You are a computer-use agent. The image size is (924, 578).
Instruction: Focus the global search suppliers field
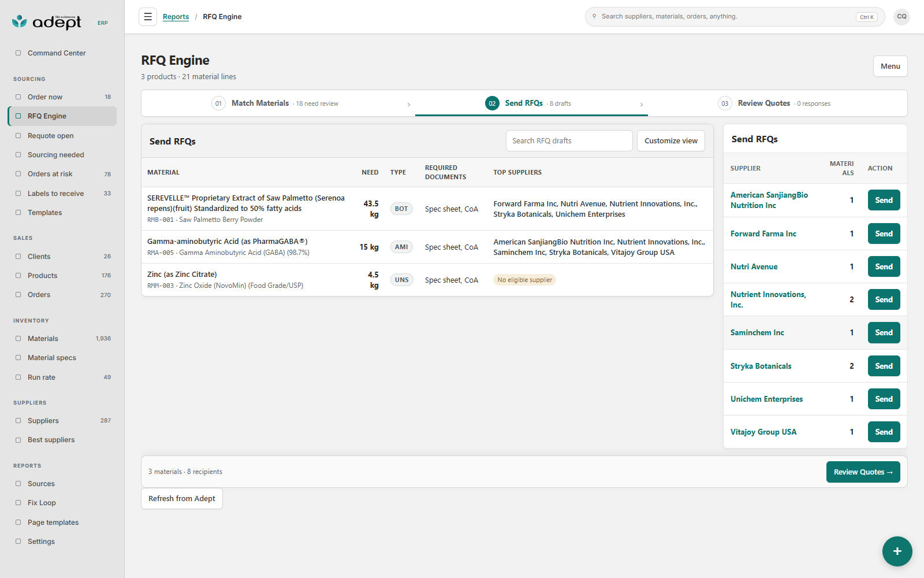click(x=735, y=17)
